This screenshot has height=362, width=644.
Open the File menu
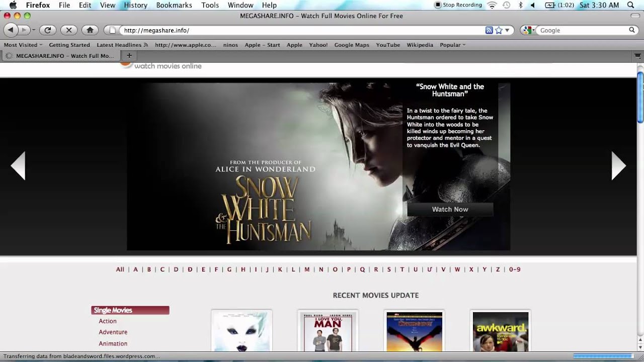point(64,5)
